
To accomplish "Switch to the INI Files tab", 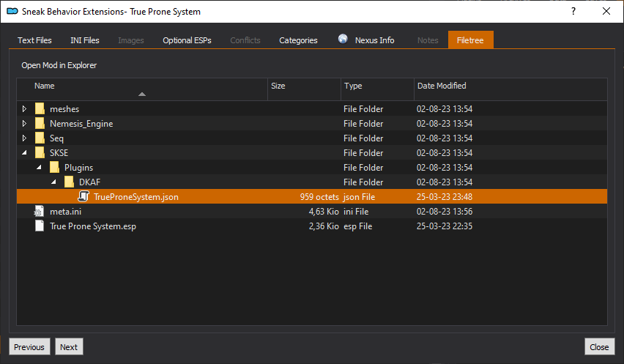I will click(85, 40).
